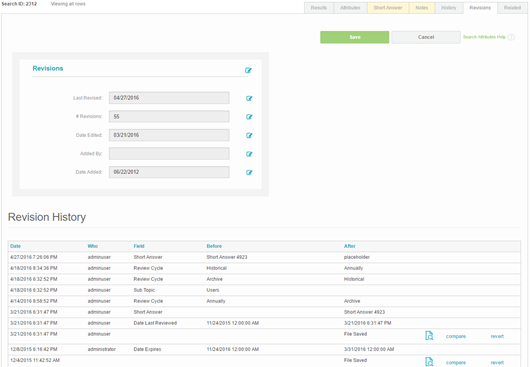530x367 pixels.
Task: Click the help question mark icon
Action: tap(511, 37)
